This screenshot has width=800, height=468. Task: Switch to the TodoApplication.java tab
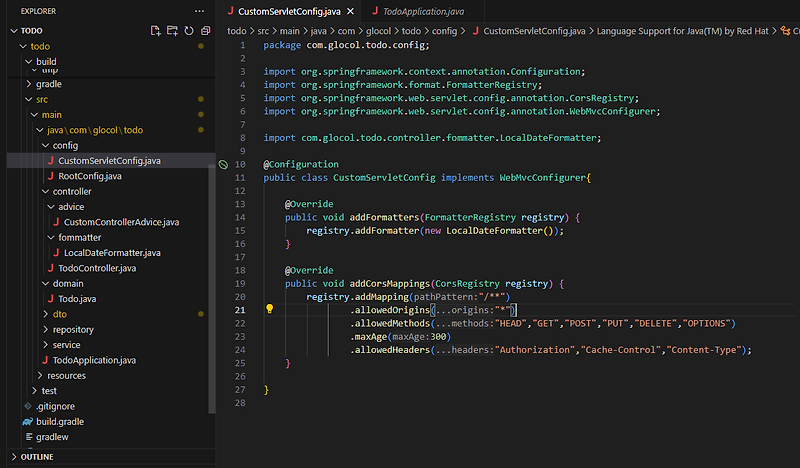pos(424,11)
